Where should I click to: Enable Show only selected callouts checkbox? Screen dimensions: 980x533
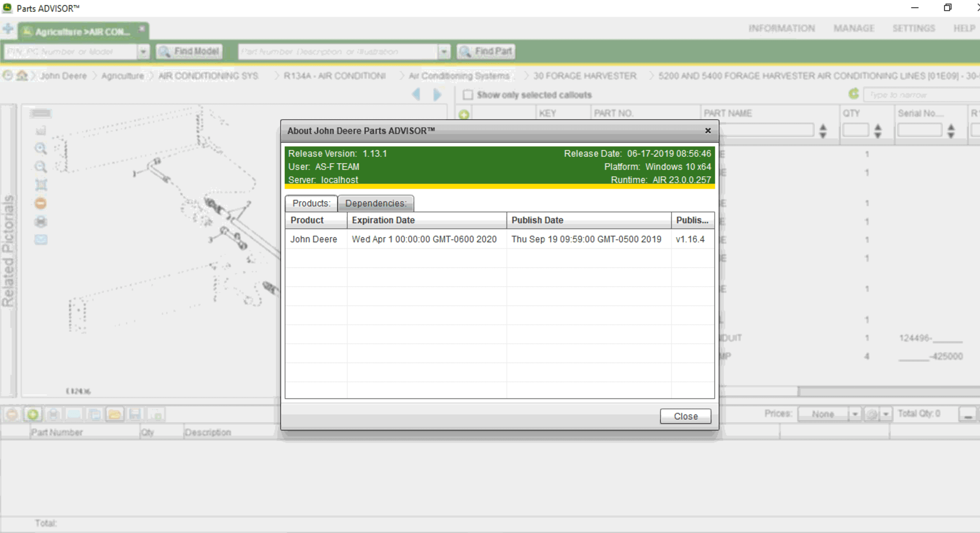[x=468, y=94]
